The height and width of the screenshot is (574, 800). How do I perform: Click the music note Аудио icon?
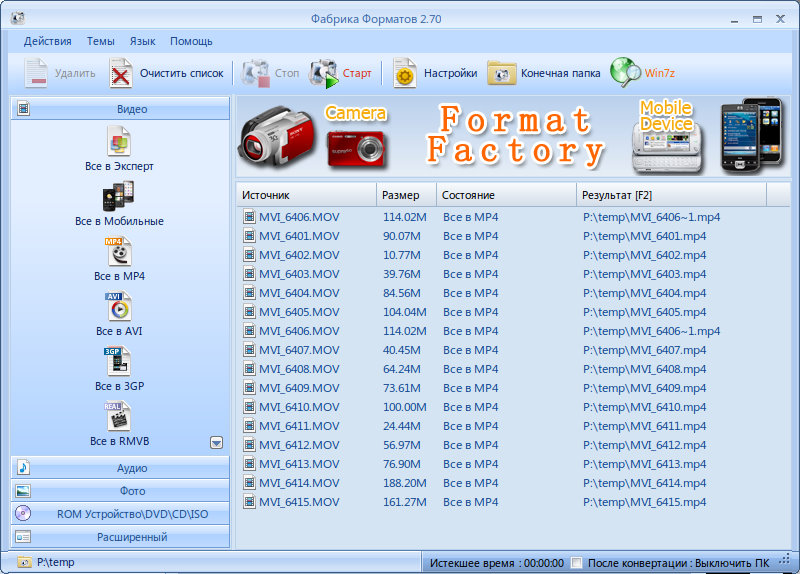[x=23, y=467]
